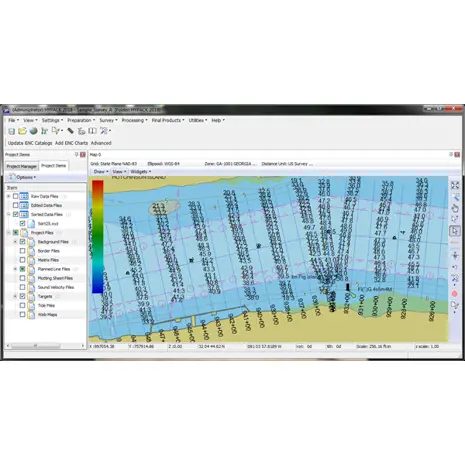The width and height of the screenshot is (465, 465).
Task: Click the undo arrow in map toolbar
Action: point(455,267)
